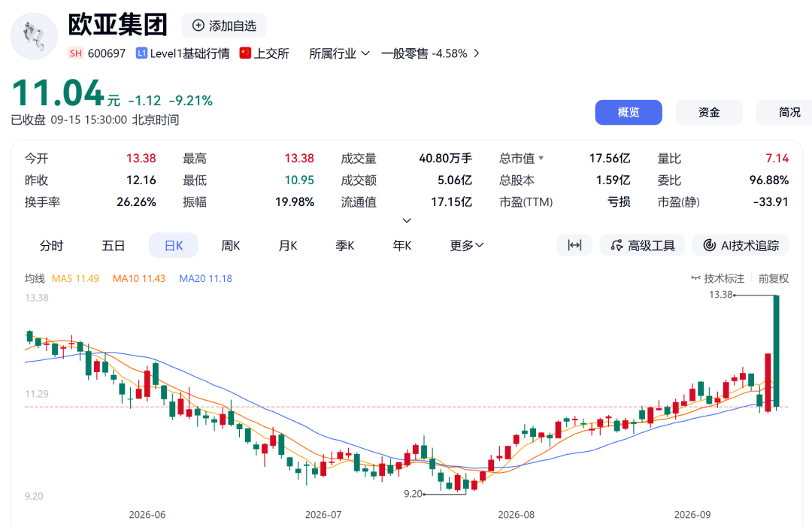Click the stock code 600697

107,53
